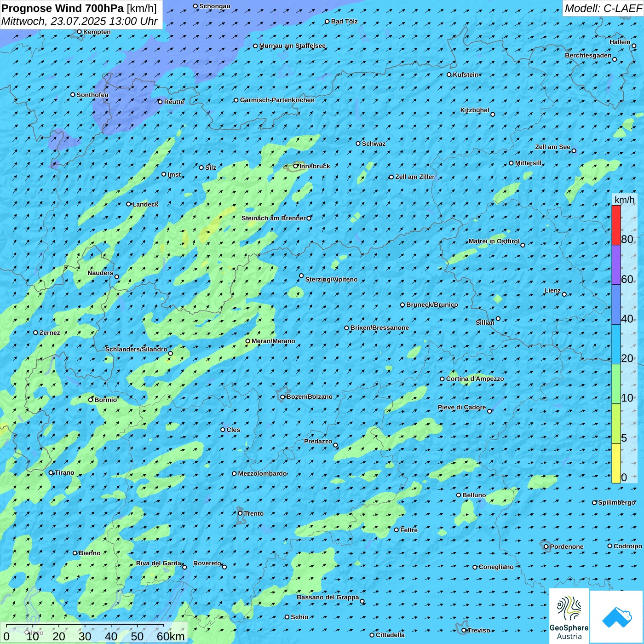Click the Rovereto label
The height and width of the screenshot is (644, 644).
(207, 563)
